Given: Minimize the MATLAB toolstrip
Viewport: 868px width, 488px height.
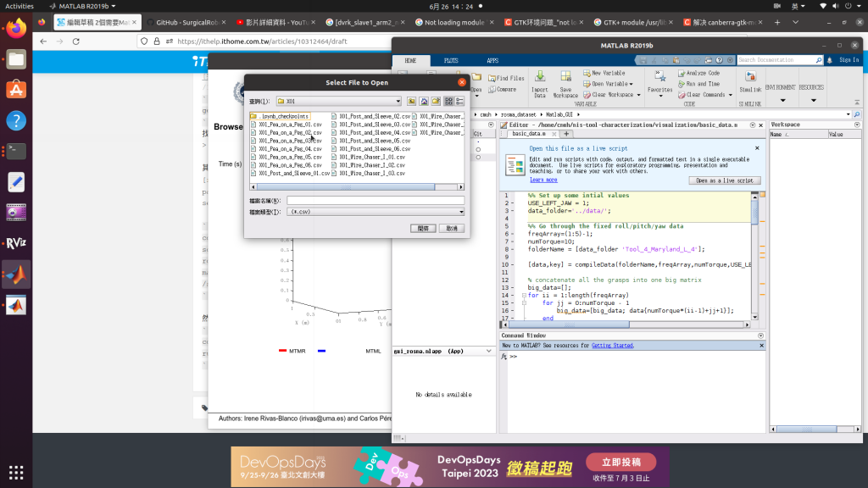Looking at the screenshot, I should tap(857, 103).
